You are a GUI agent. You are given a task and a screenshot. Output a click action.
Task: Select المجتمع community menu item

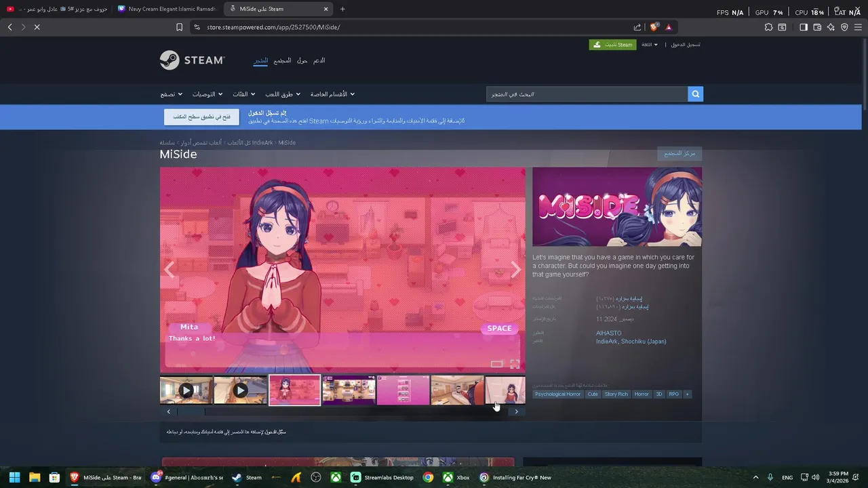[283, 60]
